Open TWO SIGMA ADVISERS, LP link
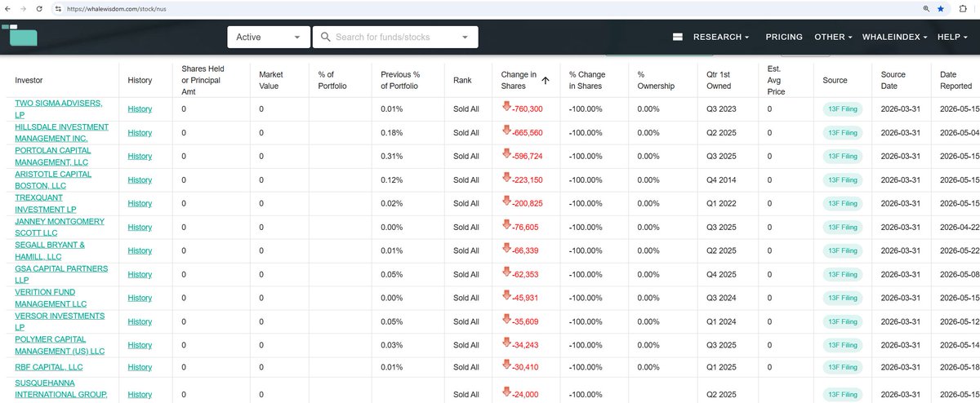This screenshot has height=403, width=980. click(59, 108)
